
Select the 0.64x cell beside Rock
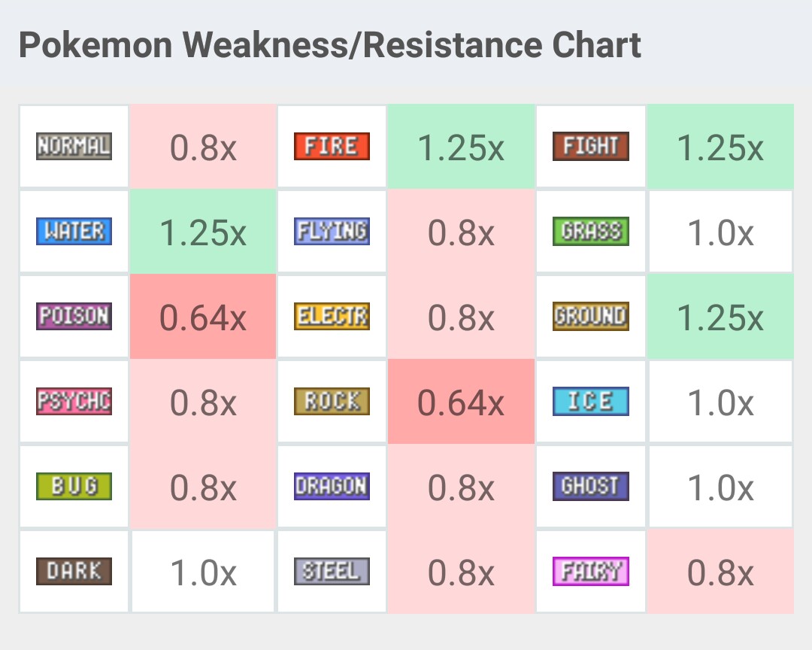[x=461, y=402]
